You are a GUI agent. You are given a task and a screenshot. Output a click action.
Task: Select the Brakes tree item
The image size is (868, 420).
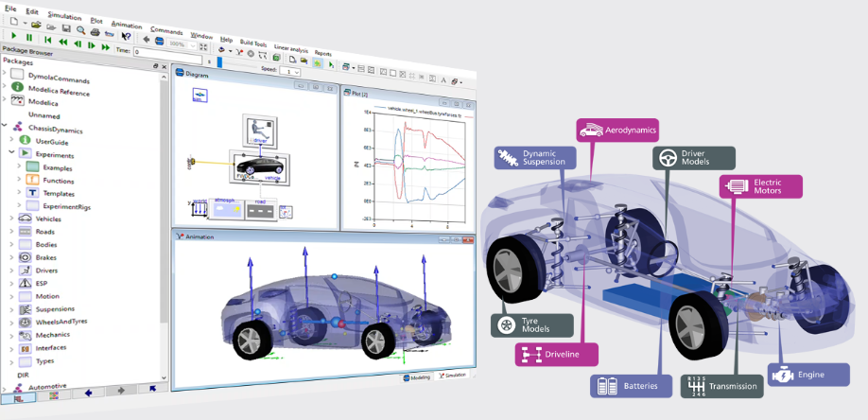pyautogui.click(x=46, y=257)
